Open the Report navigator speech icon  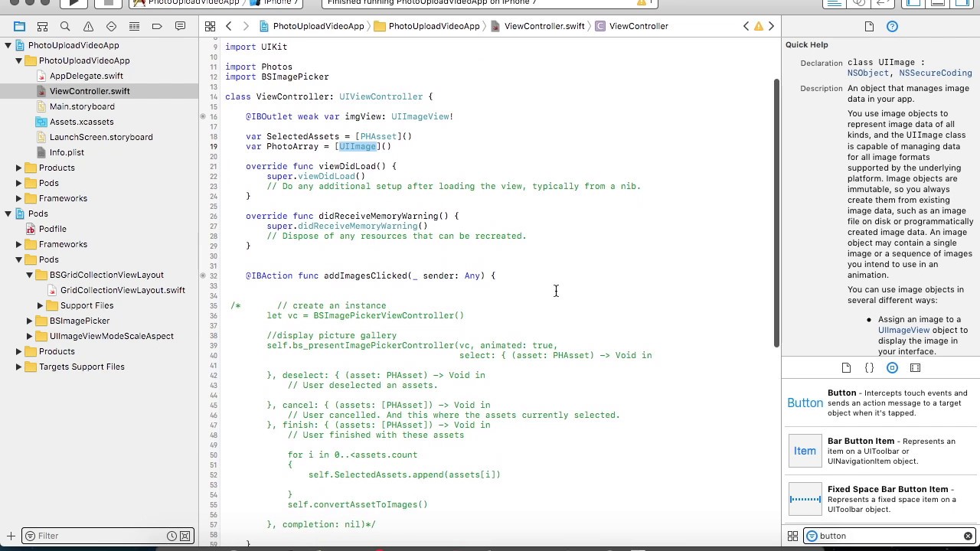[180, 26]
